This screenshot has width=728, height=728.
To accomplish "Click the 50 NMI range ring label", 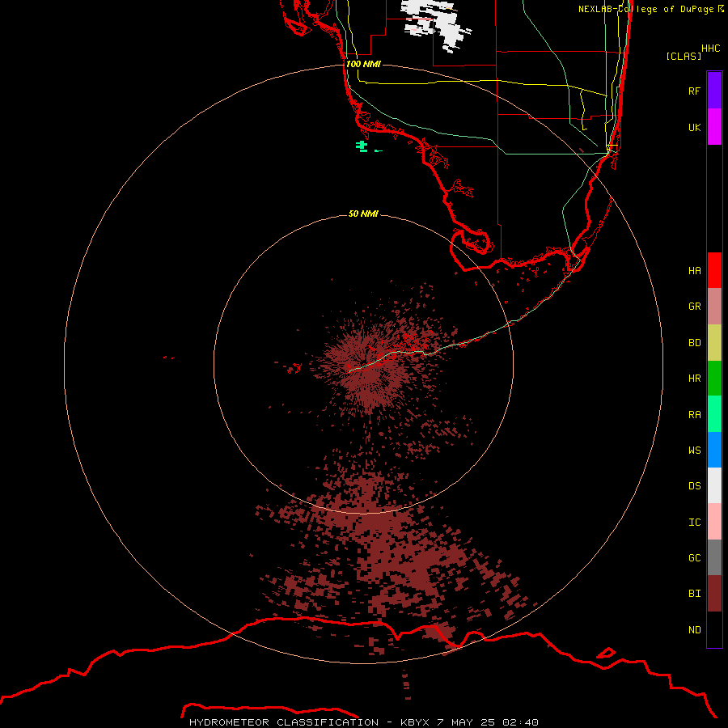I will [x=363, y=214].
